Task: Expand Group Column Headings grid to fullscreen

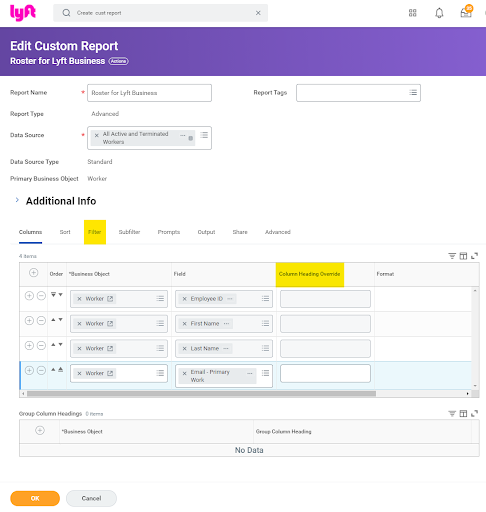Action: point(475,414)
